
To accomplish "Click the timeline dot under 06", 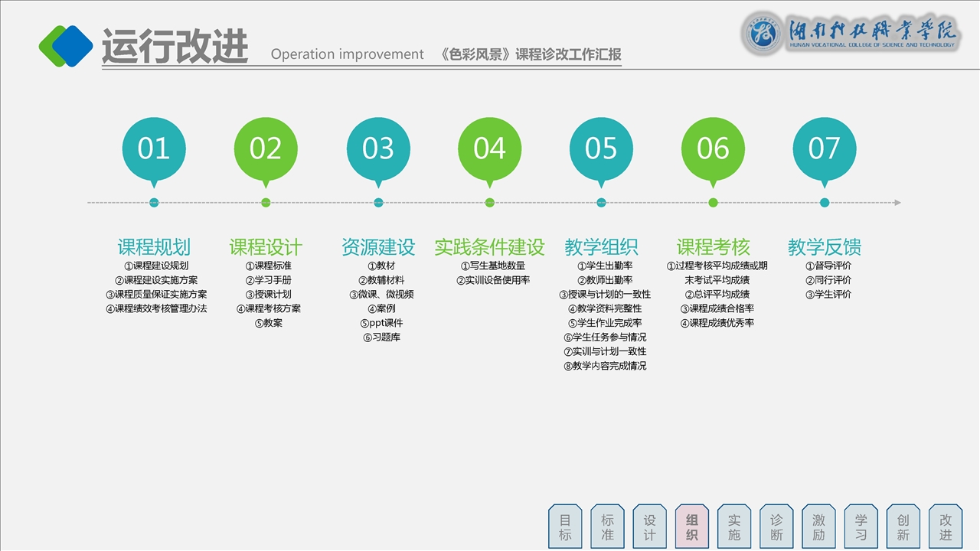I will tap(713, 203).
